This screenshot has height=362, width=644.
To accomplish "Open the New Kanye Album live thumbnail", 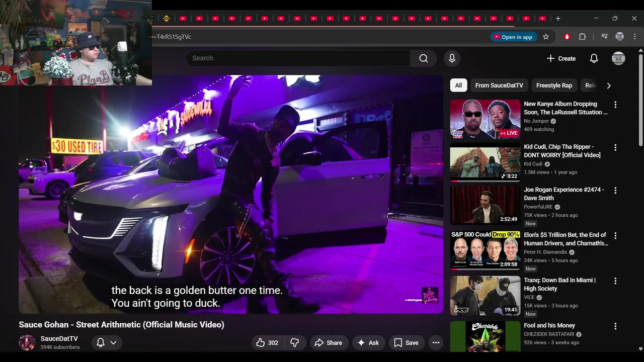I will [x=485, y=119].
